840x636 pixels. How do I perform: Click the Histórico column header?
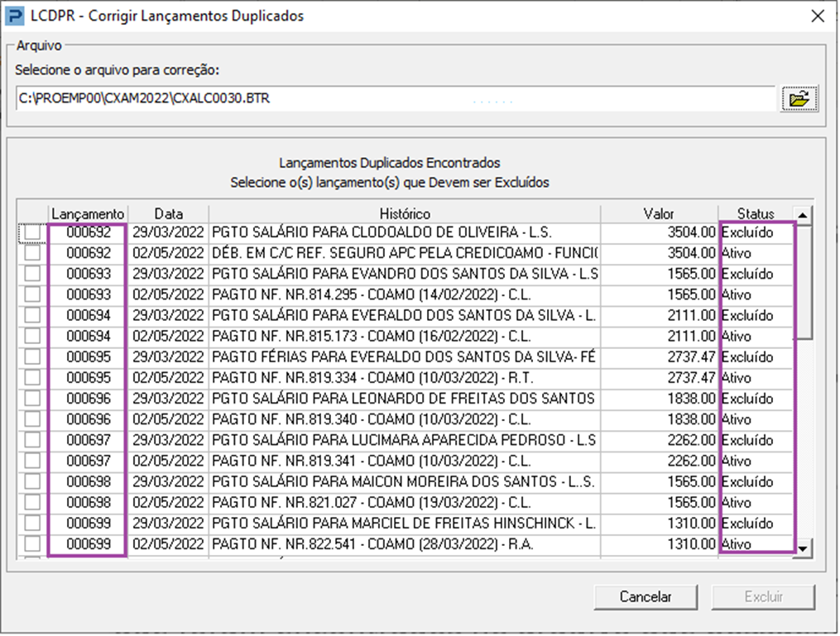(x=405, y=214)
